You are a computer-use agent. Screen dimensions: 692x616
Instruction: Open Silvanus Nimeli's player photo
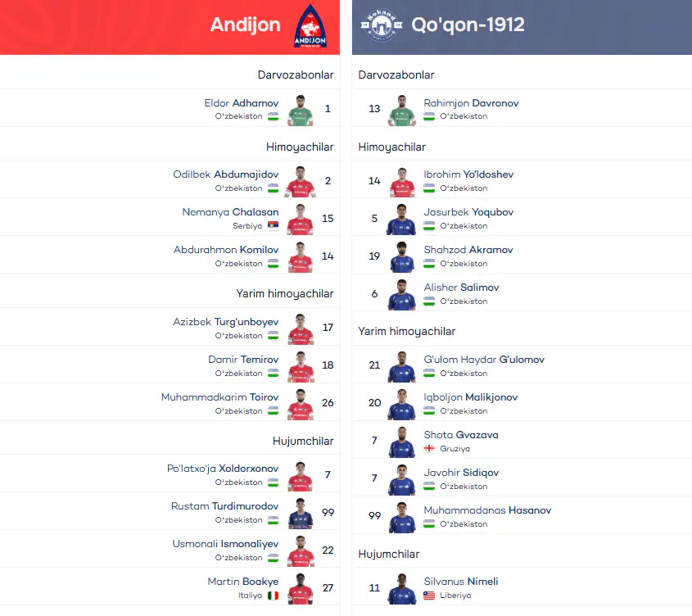[x=401, y=589]
